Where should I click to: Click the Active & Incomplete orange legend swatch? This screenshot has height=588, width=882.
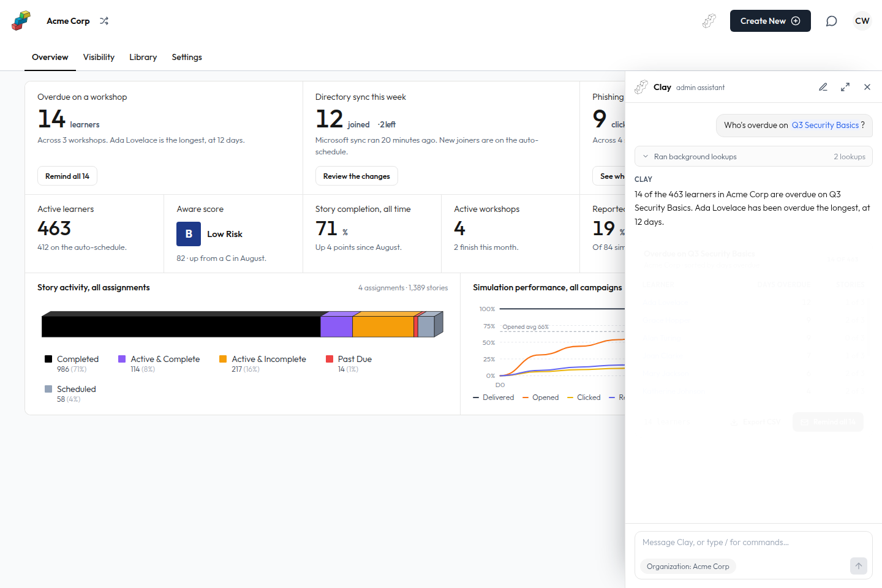(223, 359)
